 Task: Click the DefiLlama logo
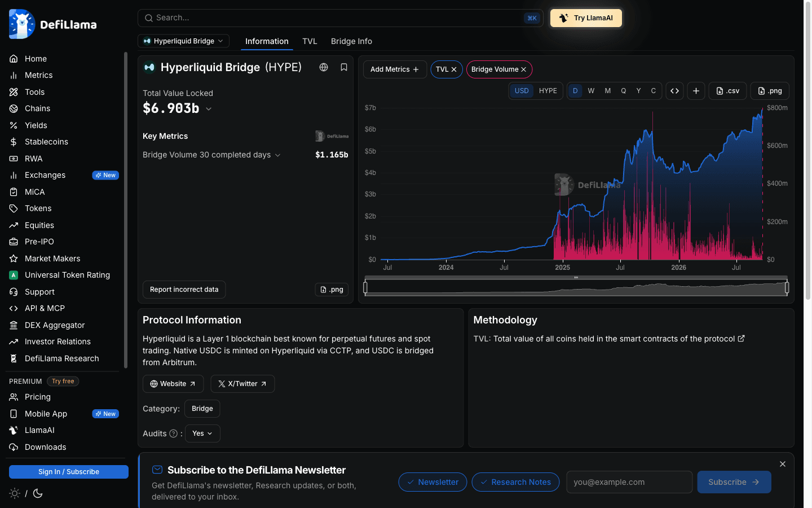pyautogui.click(x=53, y=24)
